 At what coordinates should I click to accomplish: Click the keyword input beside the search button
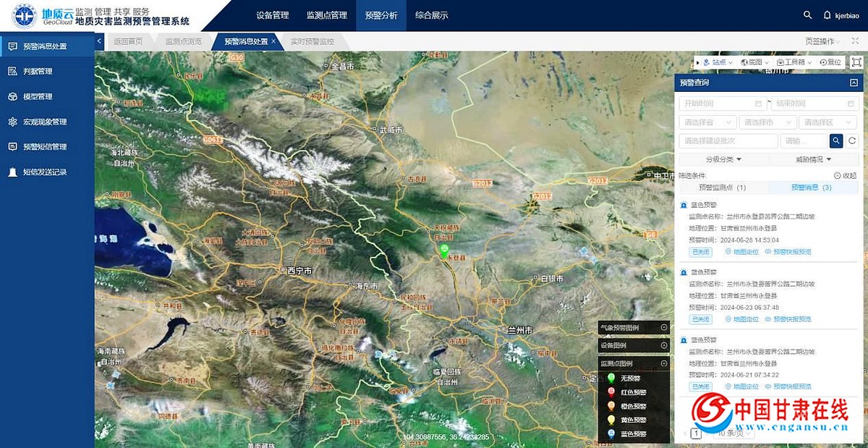804,141
